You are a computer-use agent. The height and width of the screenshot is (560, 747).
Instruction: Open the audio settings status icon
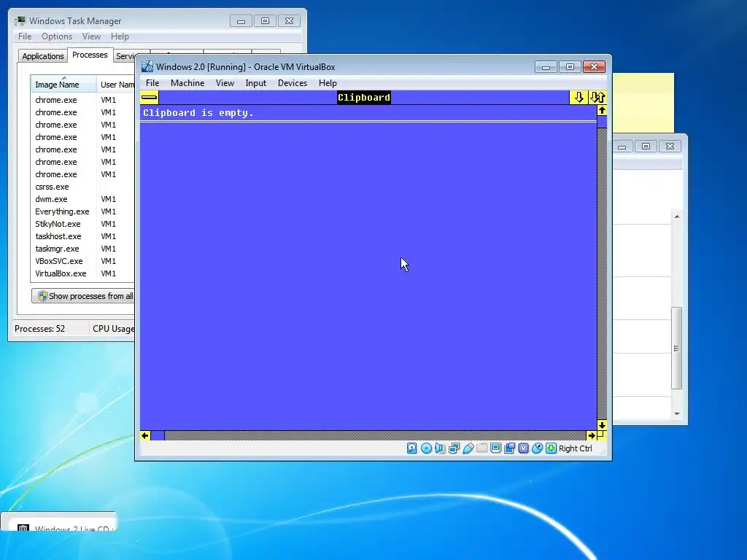tap(440, 448)
